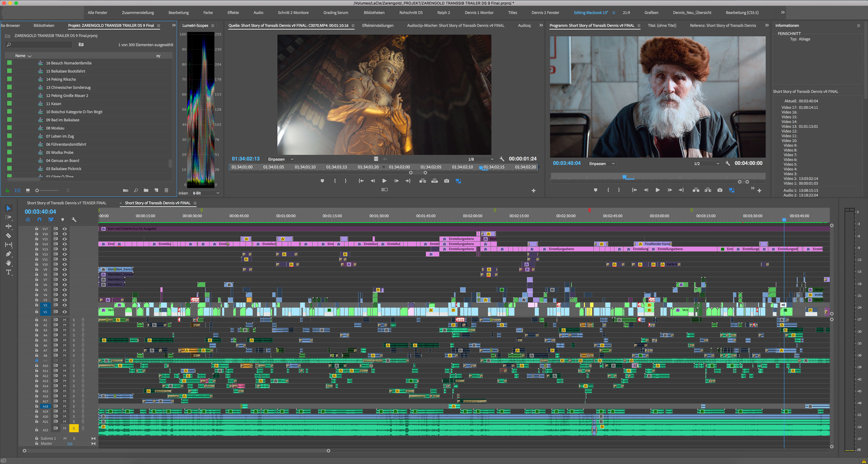Open the 'Short Story of Transsib Dennis v7 TEASER FINAL' sequence tab
Screen dimensions: 868x464
[66, 203]
